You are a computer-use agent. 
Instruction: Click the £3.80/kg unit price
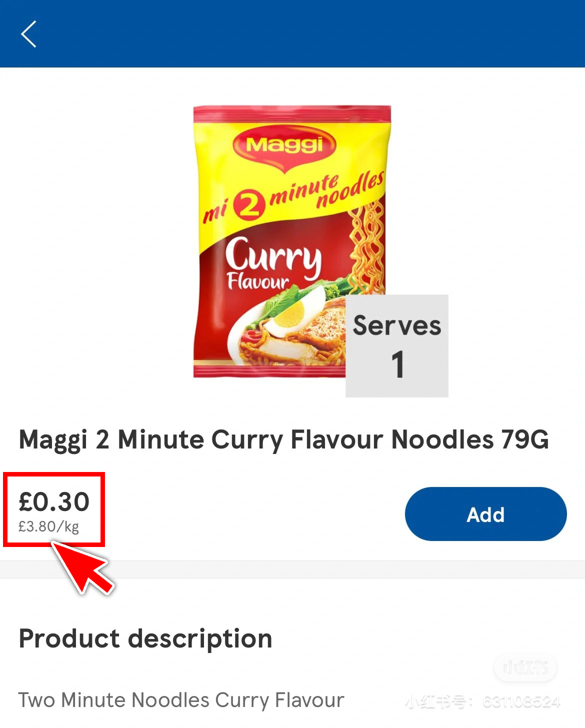[48, 526]
